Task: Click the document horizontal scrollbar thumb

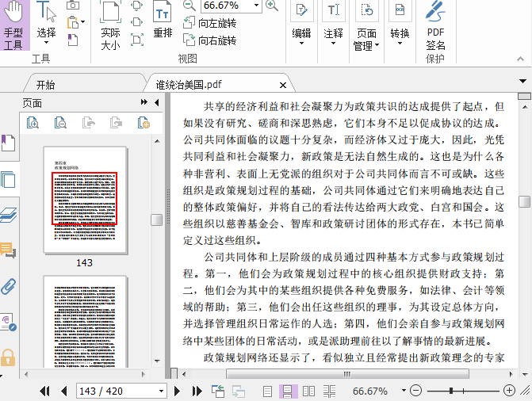Action: point(347,374)
